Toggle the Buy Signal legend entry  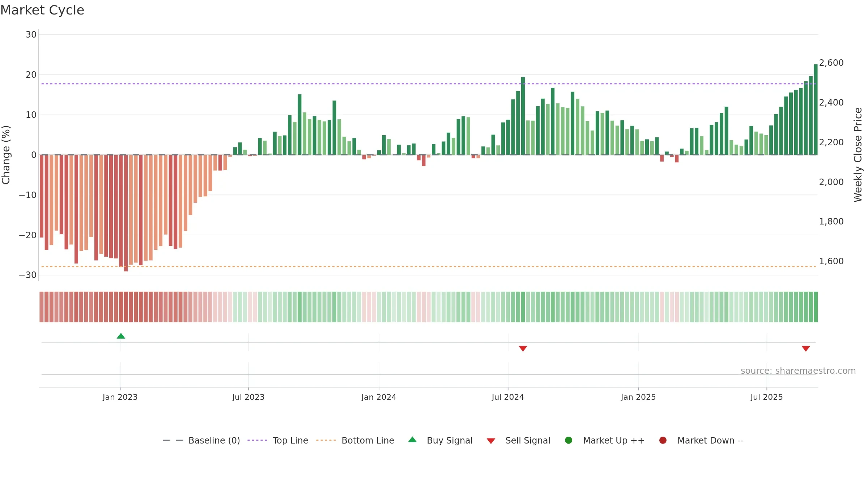click(x=440, y=440)
